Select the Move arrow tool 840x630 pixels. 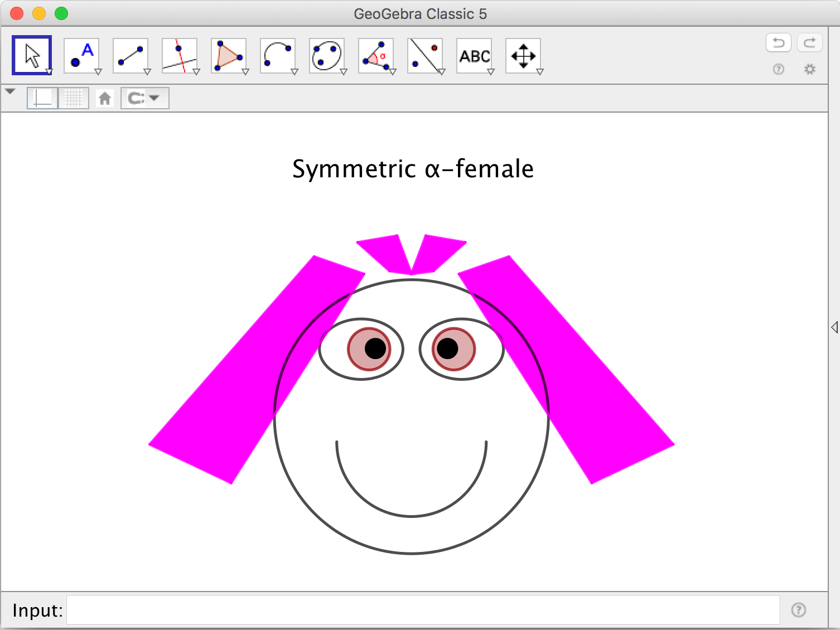pos(32,55)
